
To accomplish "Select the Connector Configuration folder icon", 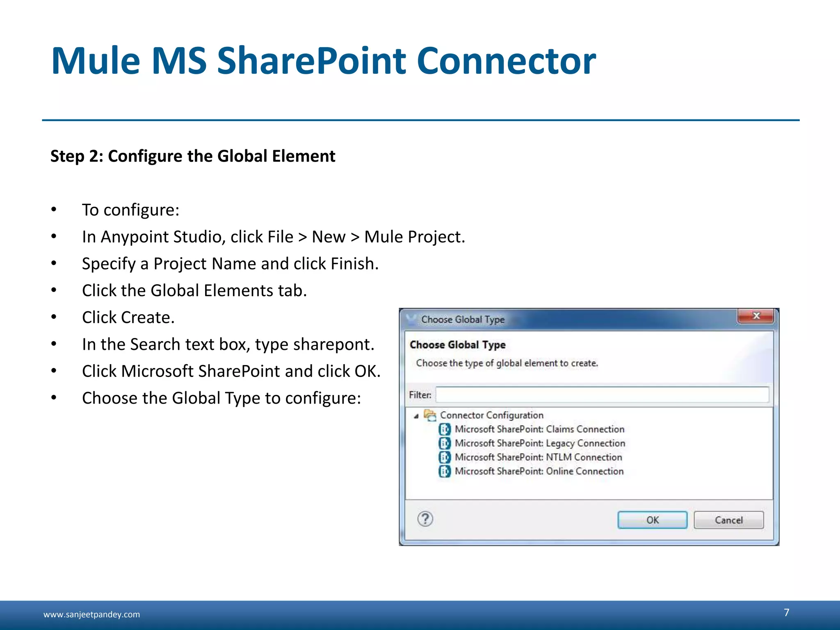I will point(430,415).
